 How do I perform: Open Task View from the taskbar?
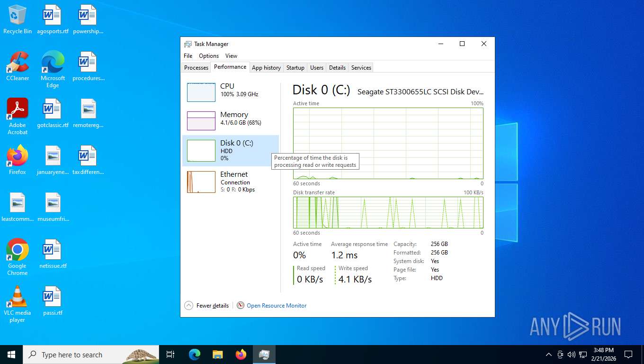(x=170, y=355)
